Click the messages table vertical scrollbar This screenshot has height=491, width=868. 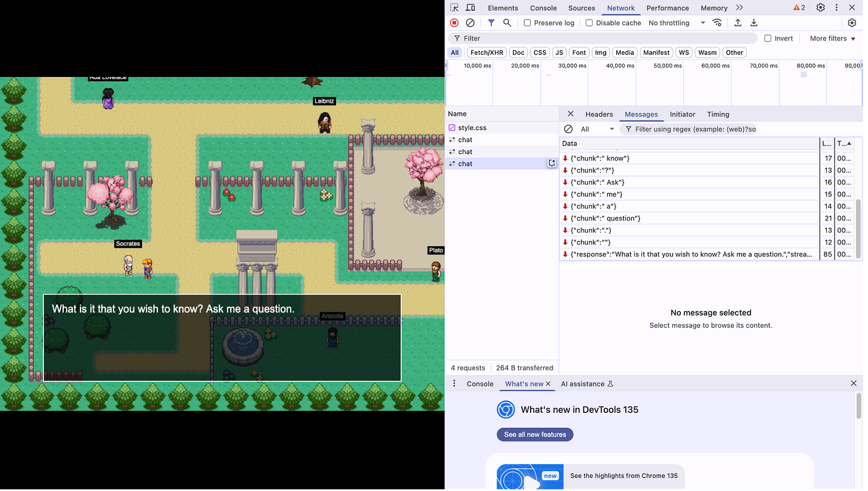[x=859, y=228]
